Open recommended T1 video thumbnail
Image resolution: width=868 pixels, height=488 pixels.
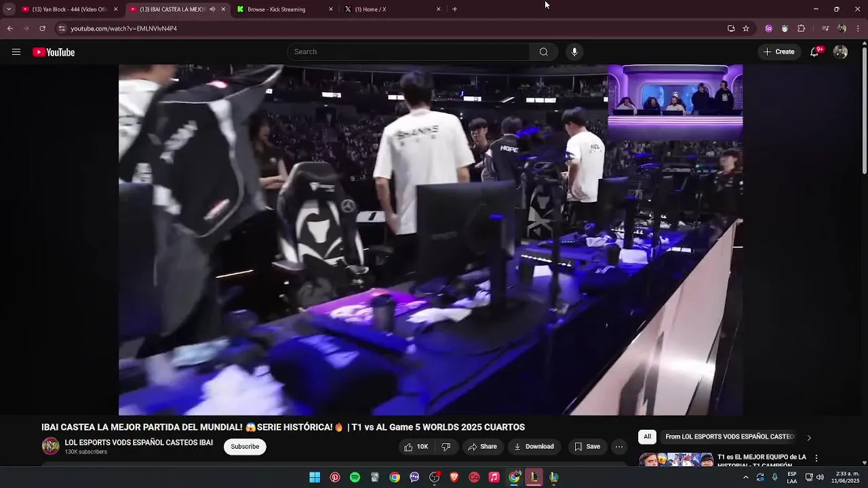[x=676, y=460]
